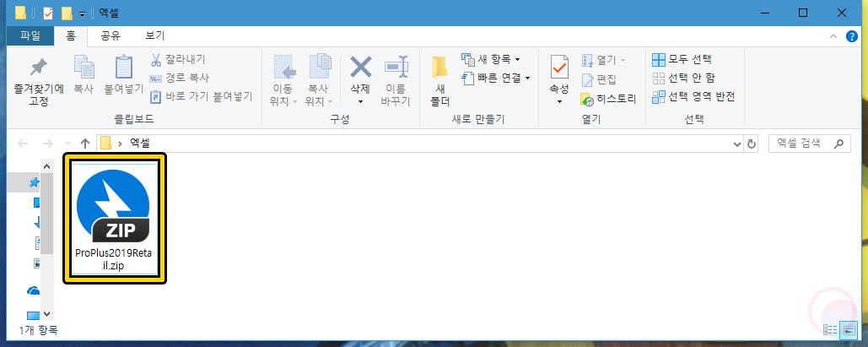Image resolution: width=868 pixels, height=347 pixels.
Task: Pin to Quick access (즐겨찾기에 고정)
Action: click(x=39, y=82)
